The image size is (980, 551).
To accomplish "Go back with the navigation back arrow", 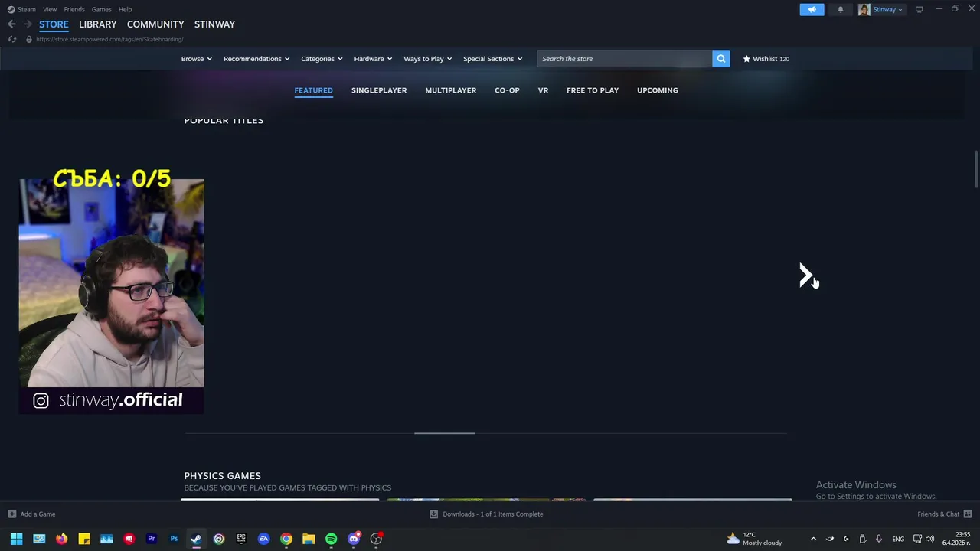I will point(11,24).
